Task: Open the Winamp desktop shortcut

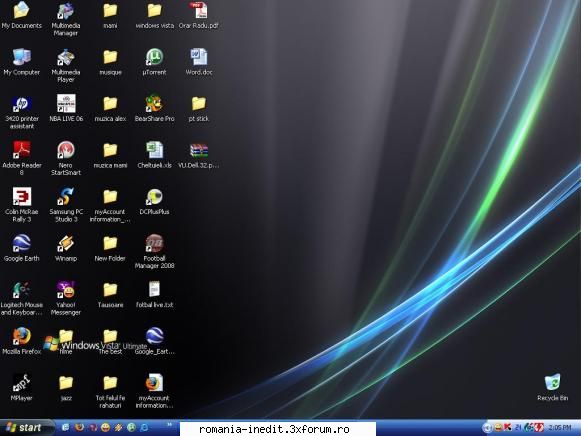Action: click(66, 248)
